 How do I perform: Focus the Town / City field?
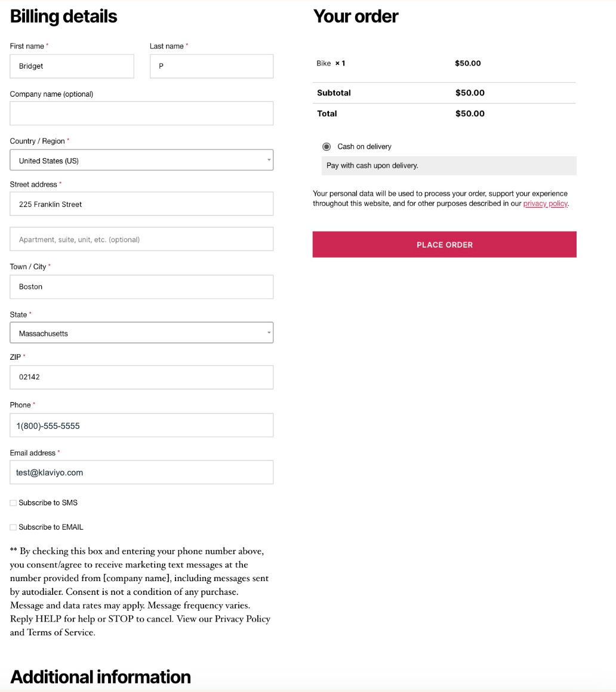tap(141, 287)
